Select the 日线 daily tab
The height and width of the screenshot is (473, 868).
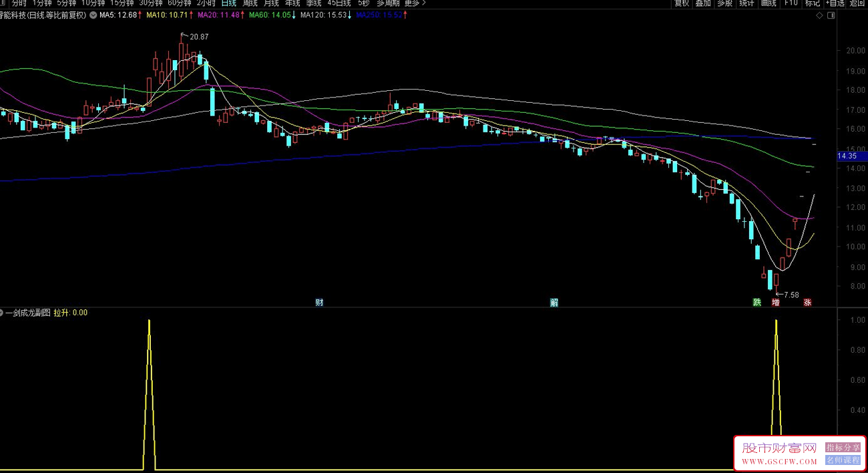229,3
